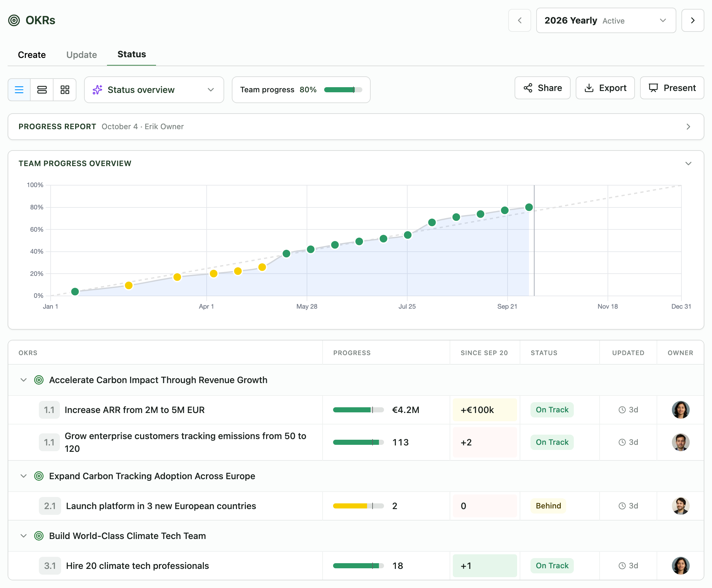Click target icon of Expand Carbon Tracking objective
Viewport: 712px width, 588px height.
point(39,476)
